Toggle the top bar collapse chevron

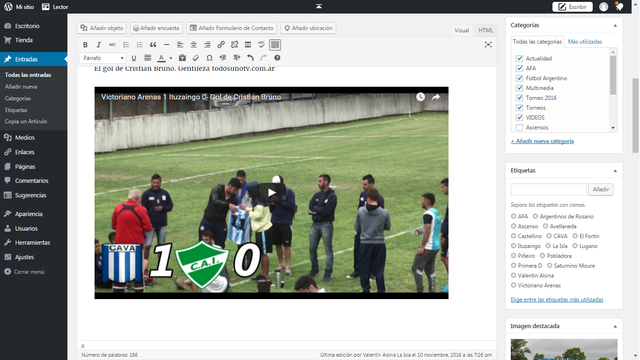(x=319, y=6)
